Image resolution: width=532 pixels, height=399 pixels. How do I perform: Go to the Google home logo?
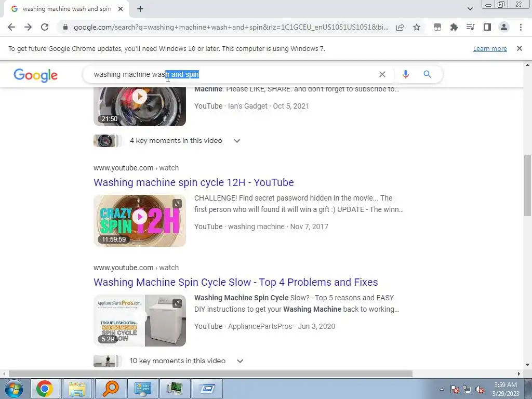pyautogui.click(x=36, y=75)
